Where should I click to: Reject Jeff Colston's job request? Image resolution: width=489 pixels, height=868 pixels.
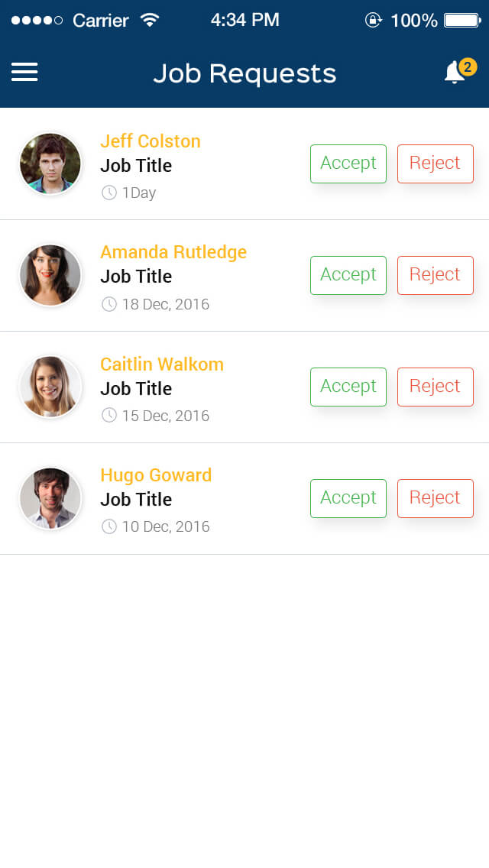[436, 164]
